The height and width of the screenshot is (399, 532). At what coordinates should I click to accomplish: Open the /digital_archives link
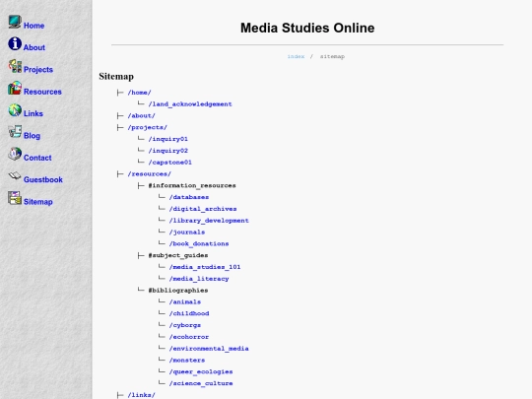pos(203,209)
